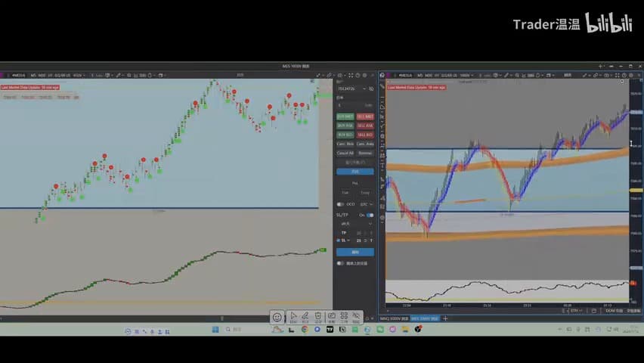This screenshot has width=644, height=363.
Task: Click the fullscreen icon atop left chart
Action: [x=351, y=76]
